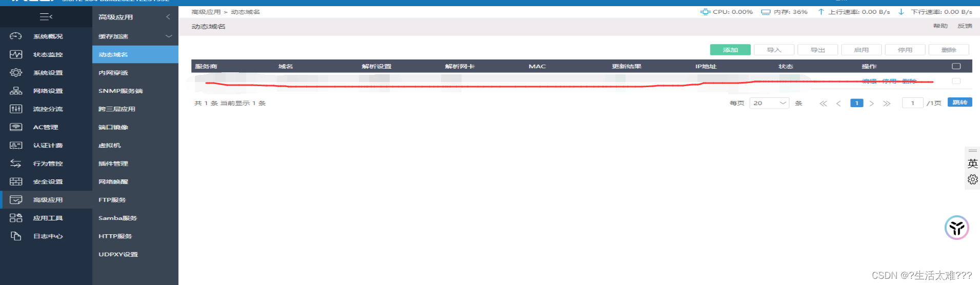
Task: Click the 高级应用 checked screen icon
Action: [16, 199]
